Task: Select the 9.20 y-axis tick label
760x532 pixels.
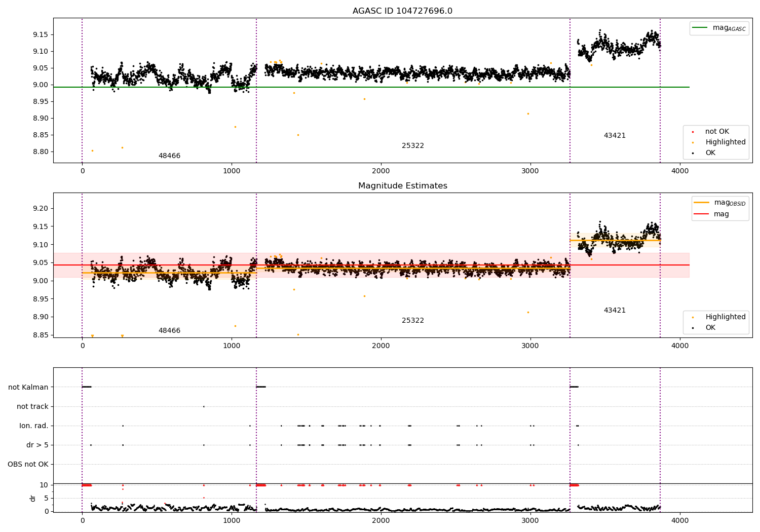Action: tap(41, 209)
